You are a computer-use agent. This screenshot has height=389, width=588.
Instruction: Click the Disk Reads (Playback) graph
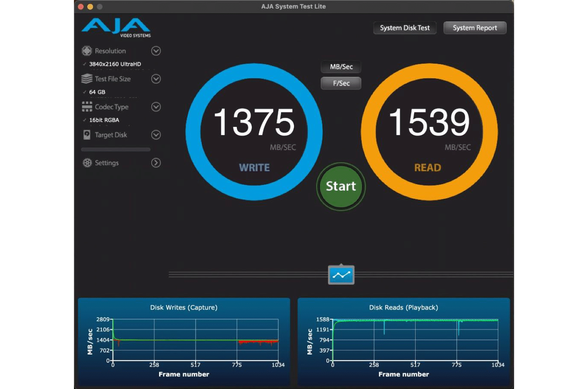coord(404,342)
